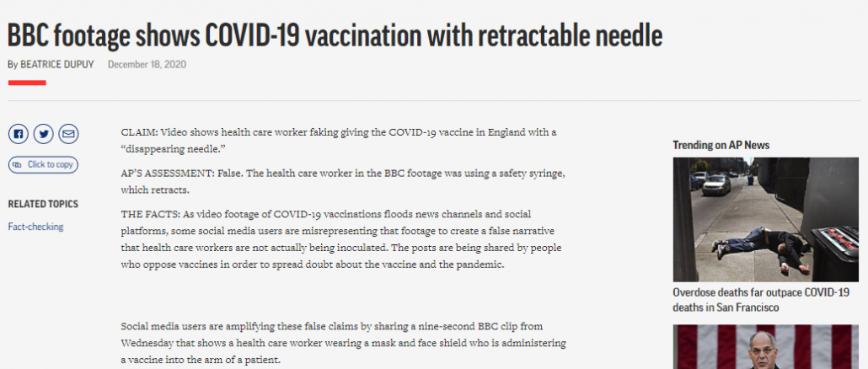Share the article via email icon

(x=68, y=134)
